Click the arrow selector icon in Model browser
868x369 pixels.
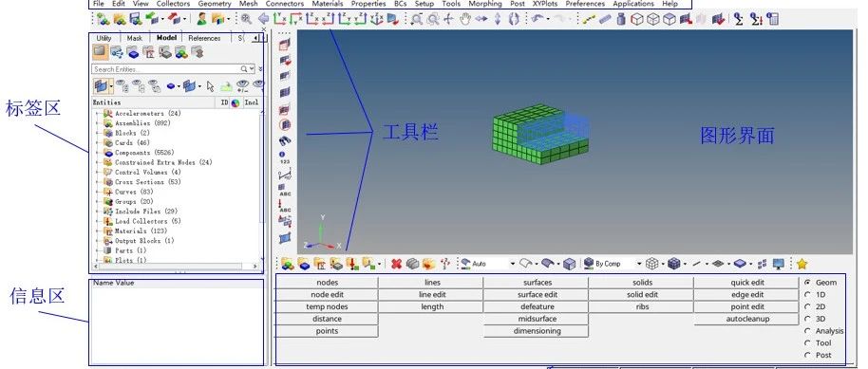[211, 86]
